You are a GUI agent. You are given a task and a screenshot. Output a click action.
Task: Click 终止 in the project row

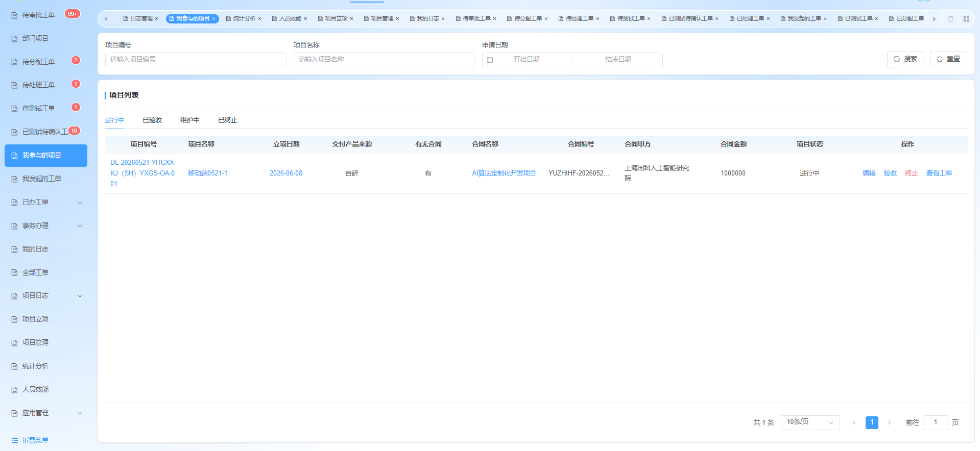[911, 173]
